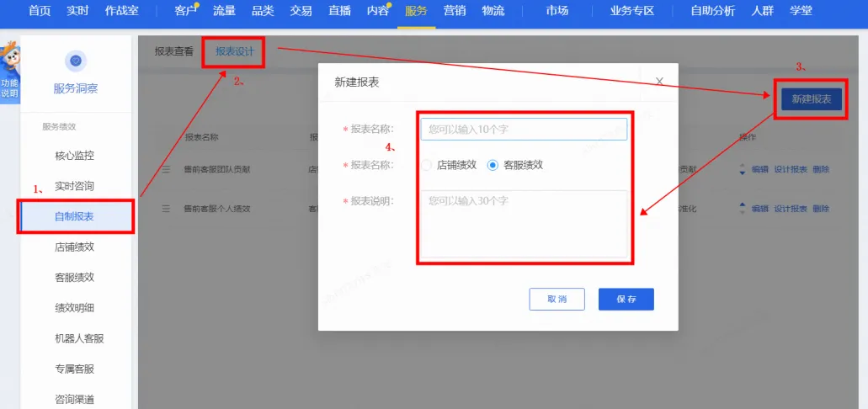Viewport: 868px width, 409px height.
Task: Click into the 报表说明 text area
Action: point(524,224)
